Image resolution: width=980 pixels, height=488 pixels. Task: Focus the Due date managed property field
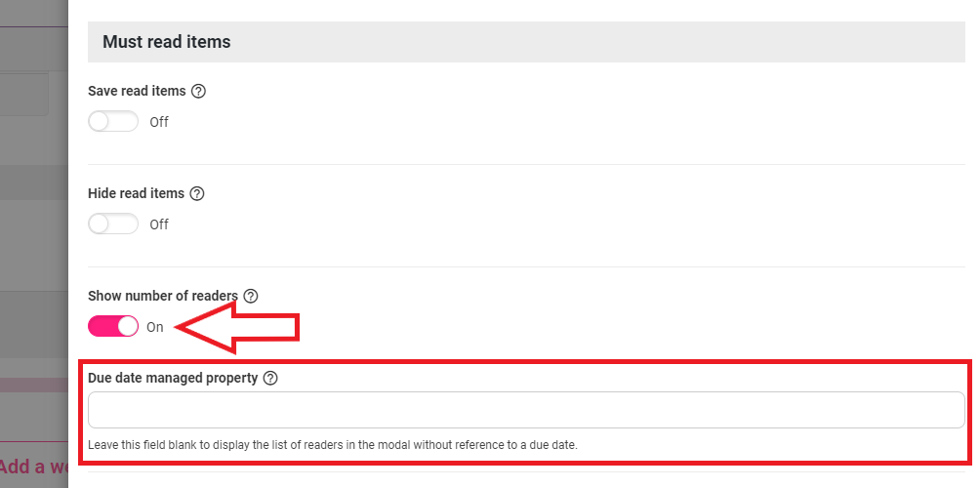click(526, 410)
